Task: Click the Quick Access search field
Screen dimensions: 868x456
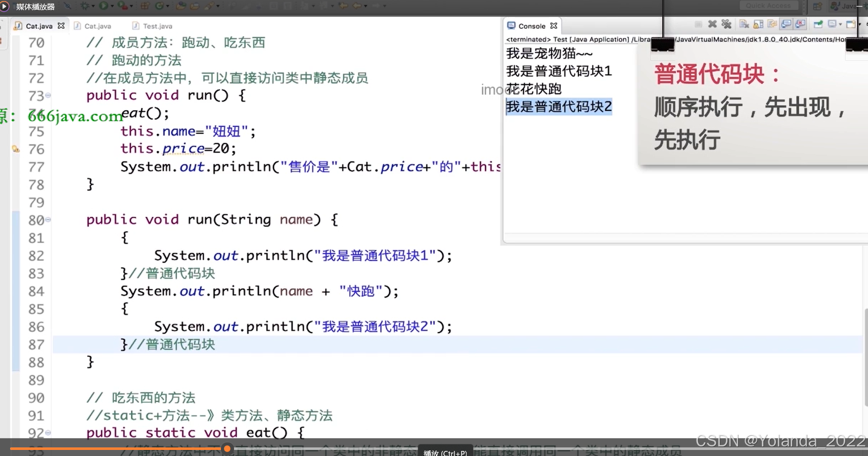Action: (x=768, y=6)
